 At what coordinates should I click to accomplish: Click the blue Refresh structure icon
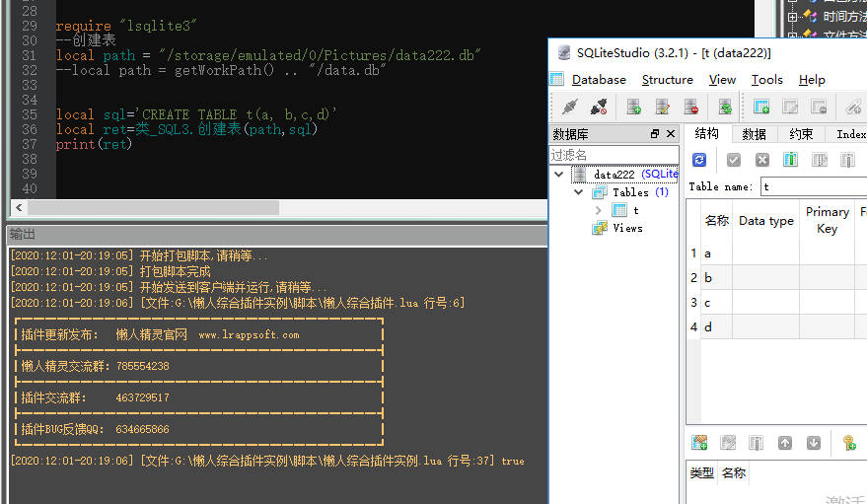(x=699, y=160)
